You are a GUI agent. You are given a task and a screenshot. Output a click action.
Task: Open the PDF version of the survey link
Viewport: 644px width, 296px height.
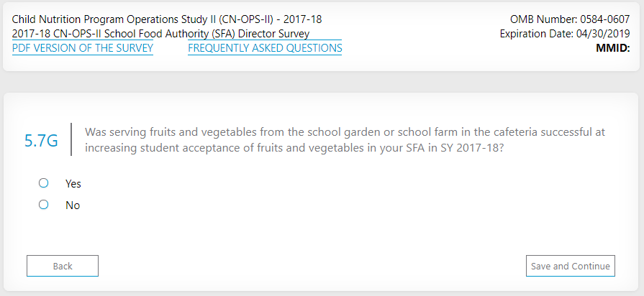(x=82, y=48)
